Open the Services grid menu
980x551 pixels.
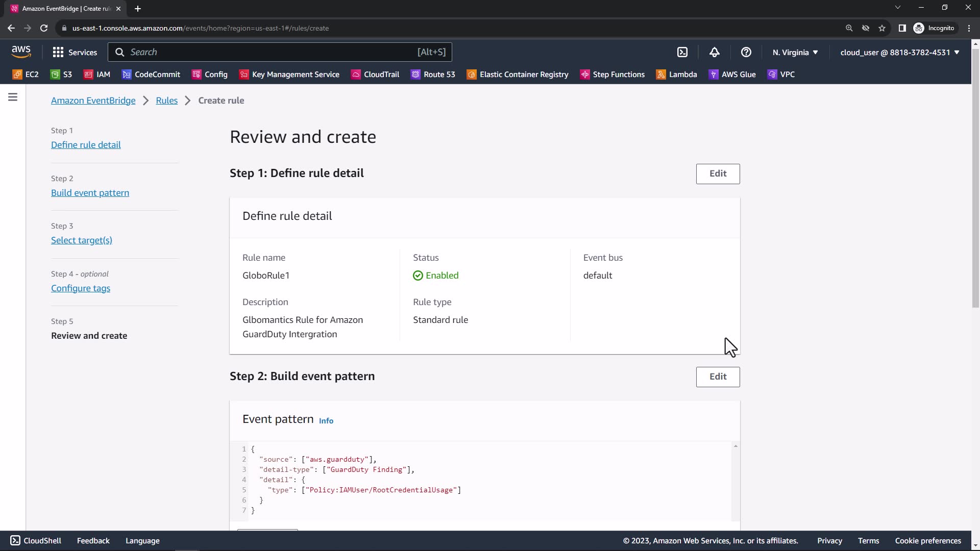tap(75, 52)
